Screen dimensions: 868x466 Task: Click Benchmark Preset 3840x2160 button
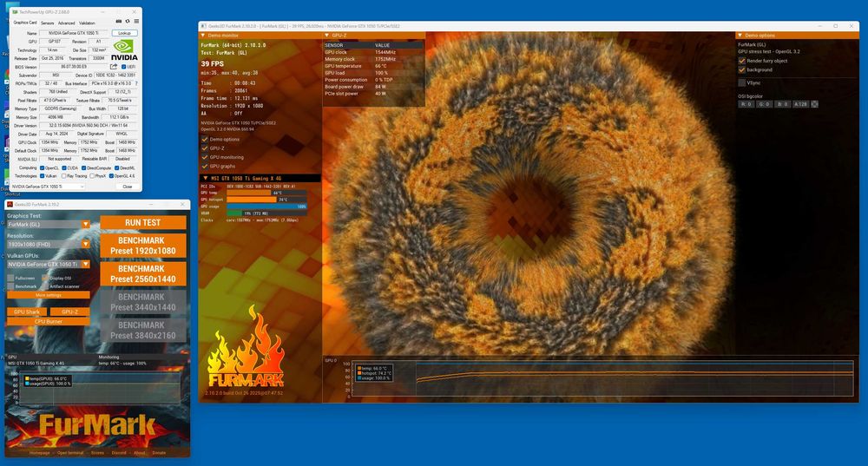[x=143, y=331]
